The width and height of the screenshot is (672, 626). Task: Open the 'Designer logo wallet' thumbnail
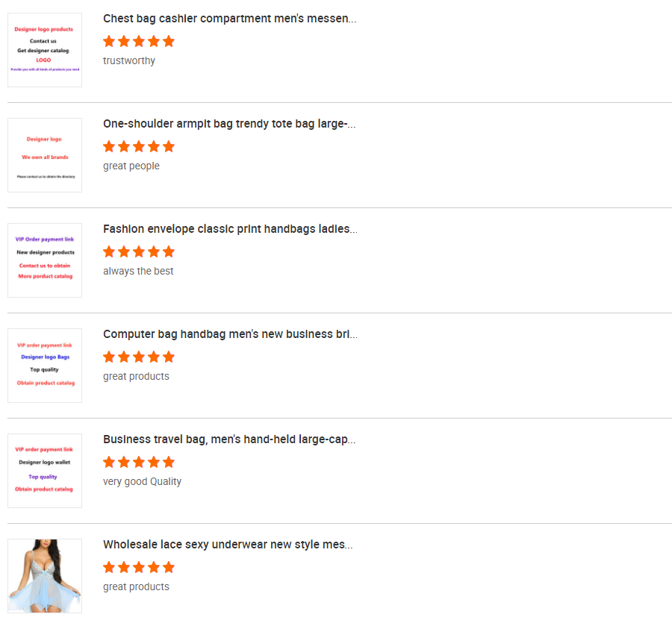(x=45, y=471)
